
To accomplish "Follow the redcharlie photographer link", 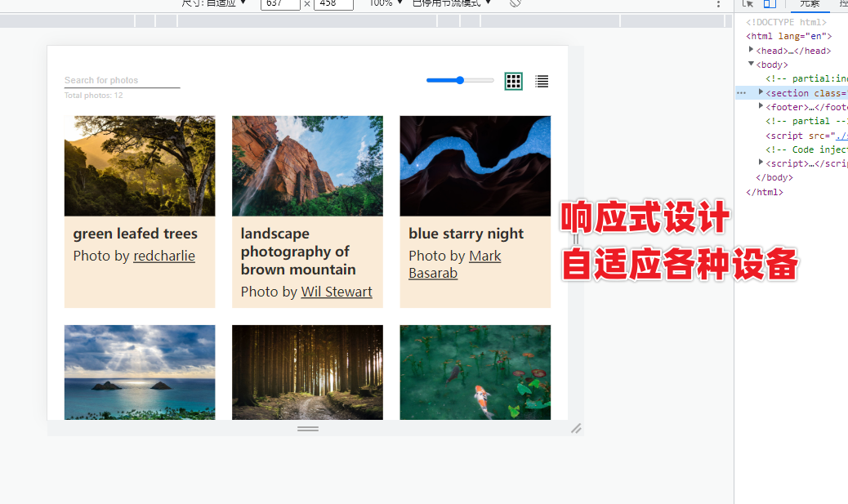I will click(x=164, y=256).
